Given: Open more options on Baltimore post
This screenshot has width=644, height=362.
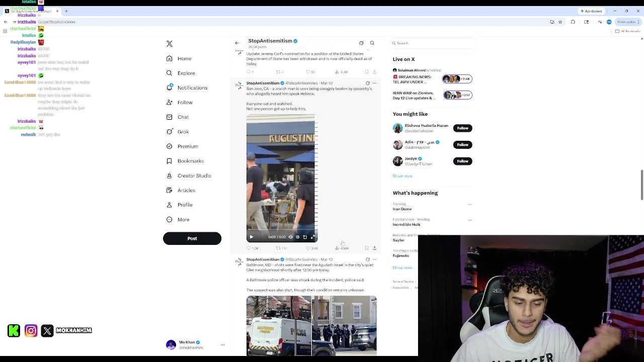Looking at the screenshot, I should 374,259.
